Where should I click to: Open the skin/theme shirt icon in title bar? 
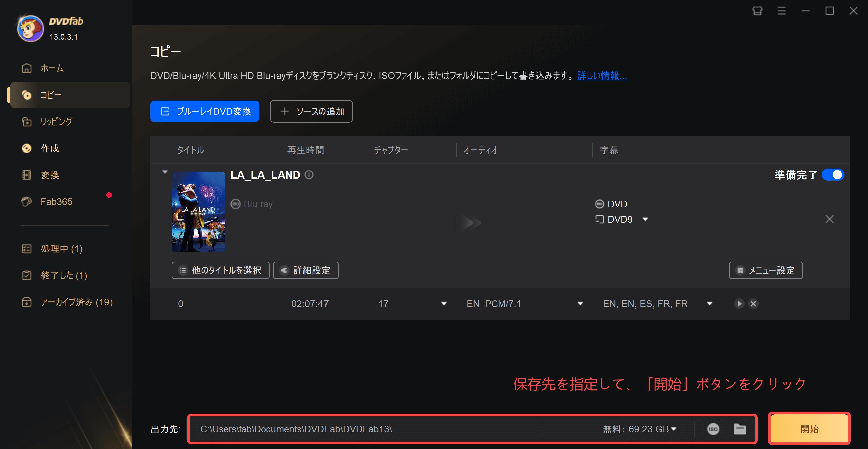coord(757,11)
